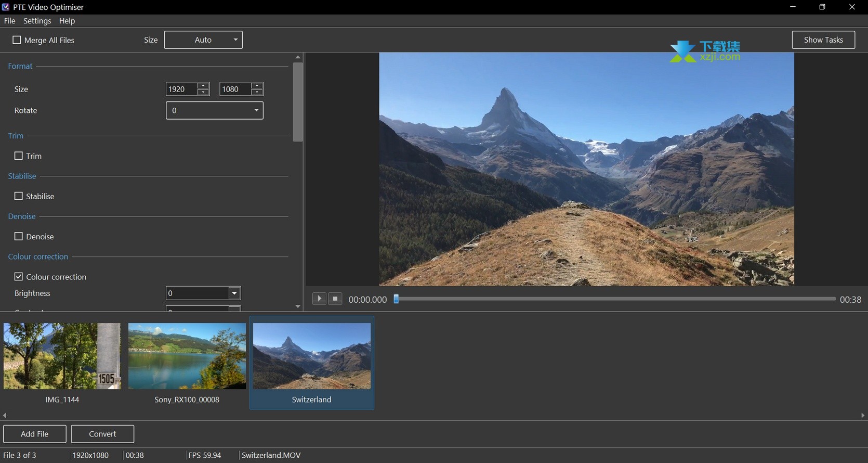Click the Denoise section heading
Viewport: 868px width, 463px height.
pyautogui.click(x=22, y=216)
